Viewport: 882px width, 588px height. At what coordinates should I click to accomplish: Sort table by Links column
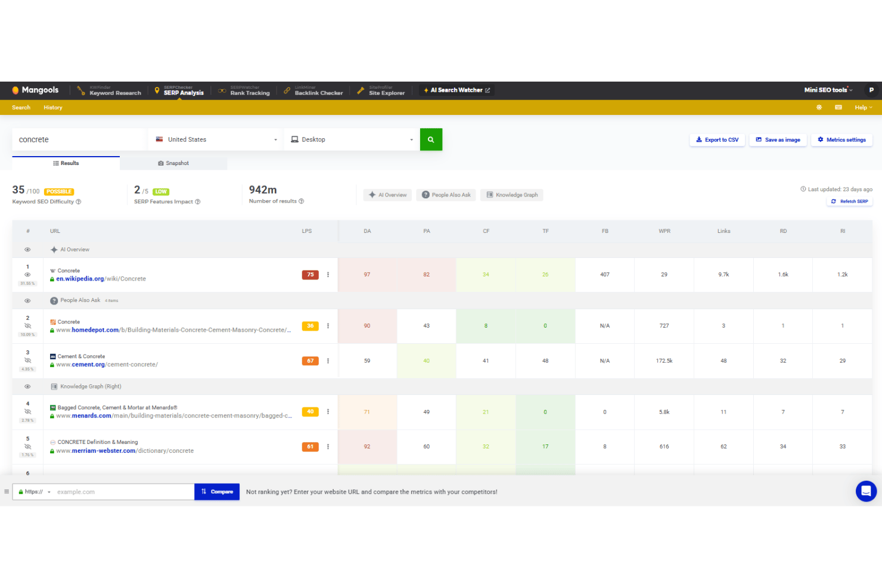pos(723,231)
